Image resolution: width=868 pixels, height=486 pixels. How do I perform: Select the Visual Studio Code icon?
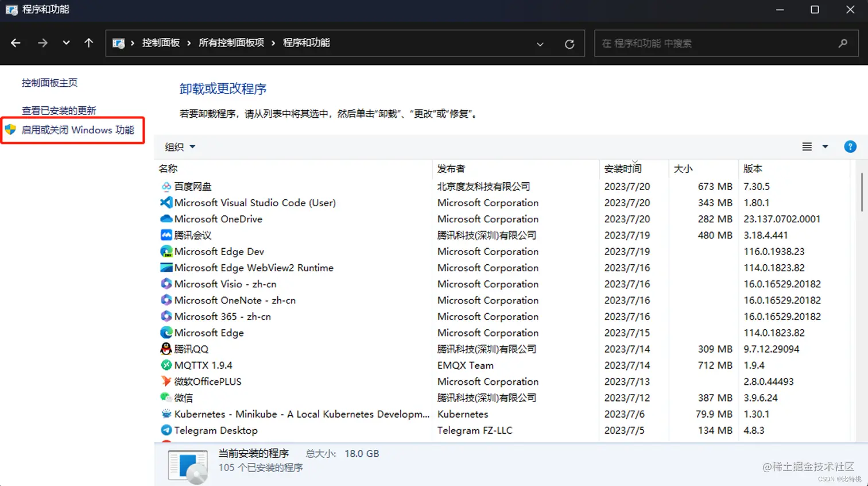(166, 203)
